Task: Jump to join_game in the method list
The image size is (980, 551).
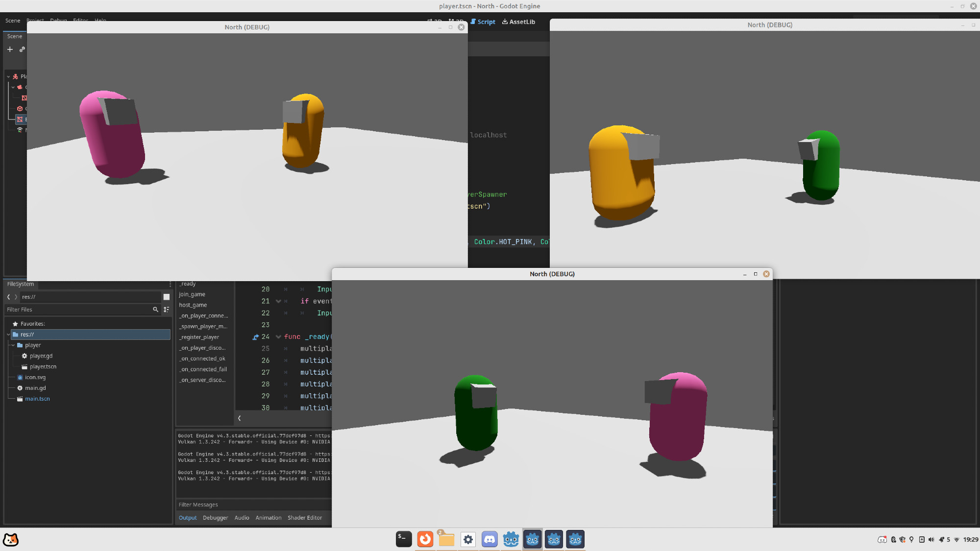Action: click(192, 294)
